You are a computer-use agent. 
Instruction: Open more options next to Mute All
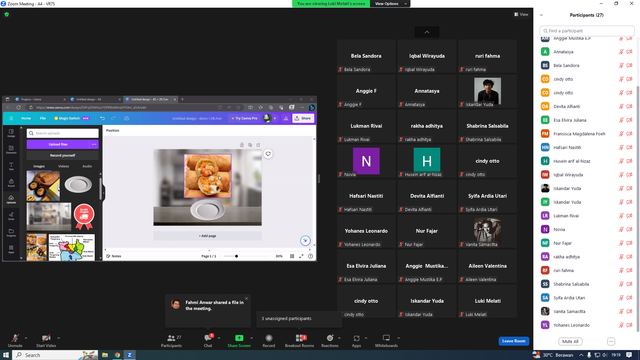click(611, 341)
